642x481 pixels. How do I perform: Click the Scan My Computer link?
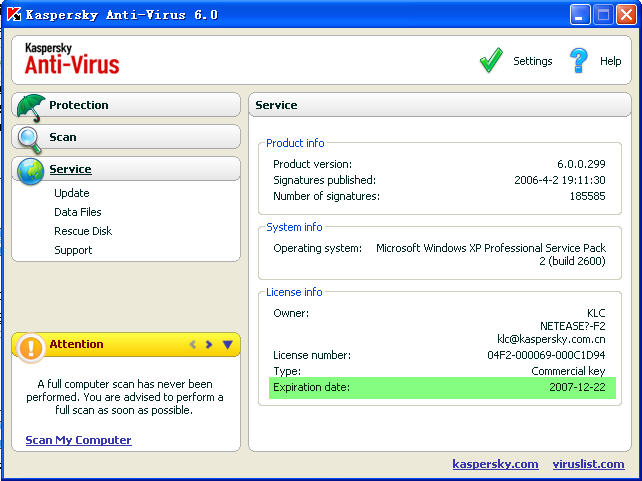tap(78, 440)
